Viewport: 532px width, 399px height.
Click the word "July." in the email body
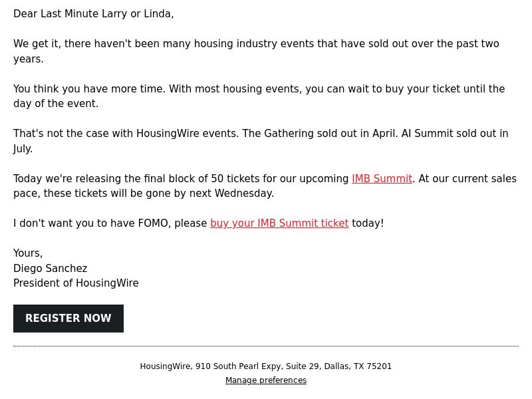point(23,148)
